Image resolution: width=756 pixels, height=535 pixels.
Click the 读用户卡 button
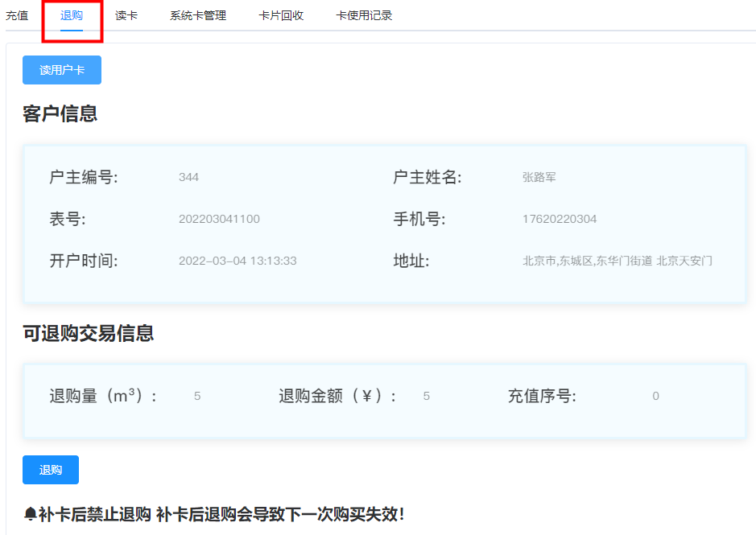(62, 70)
